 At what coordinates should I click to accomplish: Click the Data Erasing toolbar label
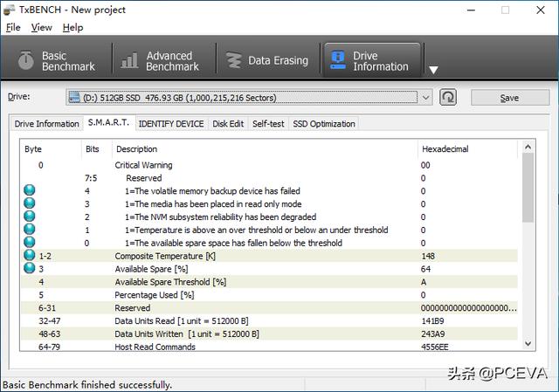pyautogui.click(x=278, y=60)
